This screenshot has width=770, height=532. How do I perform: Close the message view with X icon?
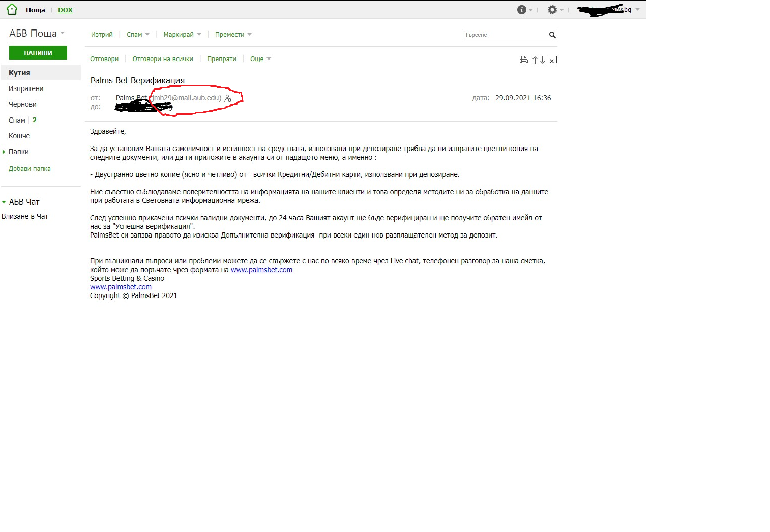point(553,60)
